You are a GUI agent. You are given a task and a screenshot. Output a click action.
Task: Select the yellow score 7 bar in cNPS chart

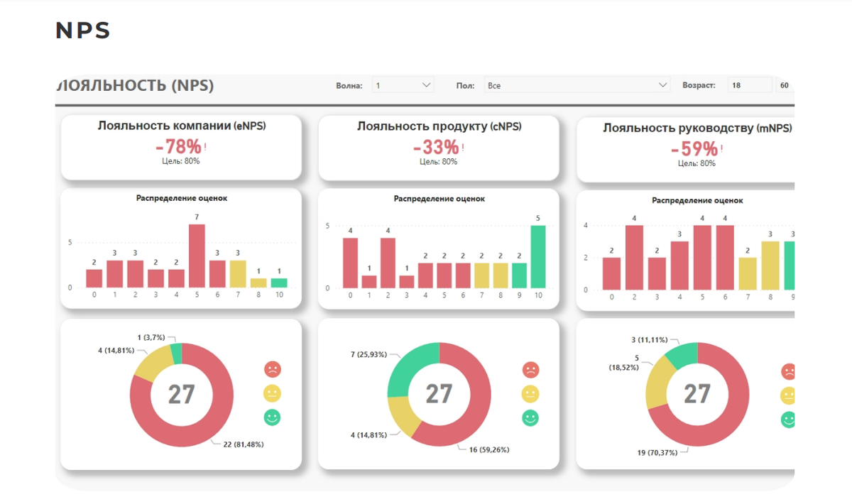point(482,275)
